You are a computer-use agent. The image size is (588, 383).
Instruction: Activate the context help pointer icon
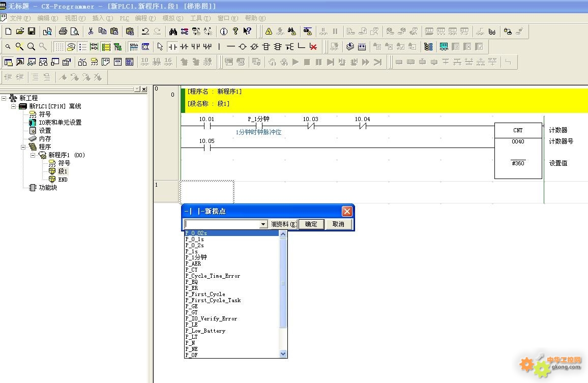pyautogui.click(x=247, y=31)
